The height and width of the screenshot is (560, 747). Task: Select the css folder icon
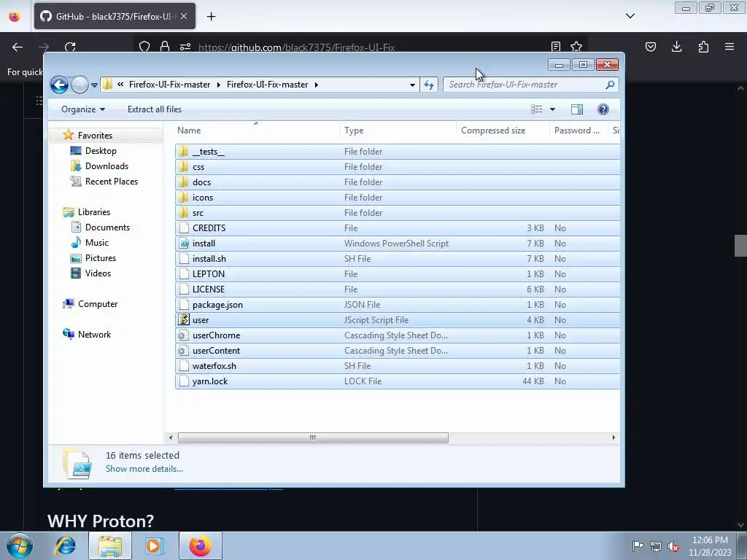pos(183,167)
